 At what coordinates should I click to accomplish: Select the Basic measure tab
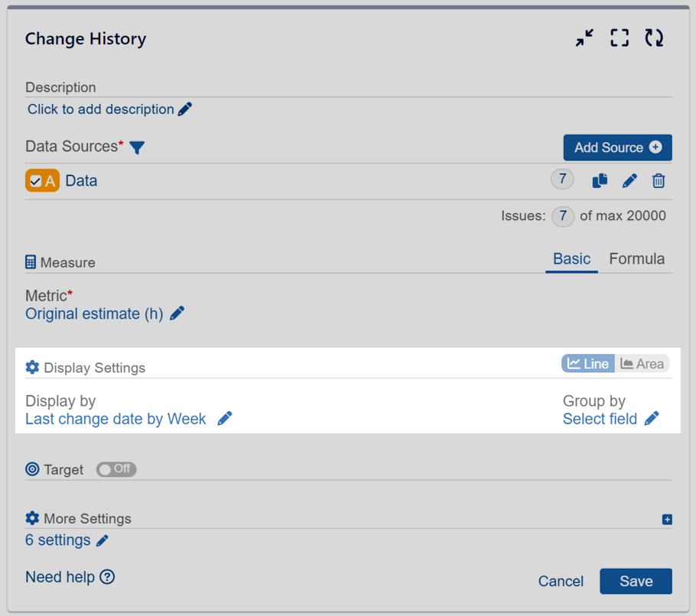tap(571, 259)
